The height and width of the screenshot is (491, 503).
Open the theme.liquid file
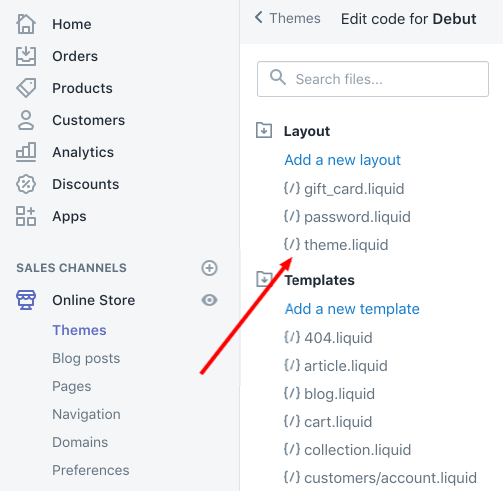(336, 245)
